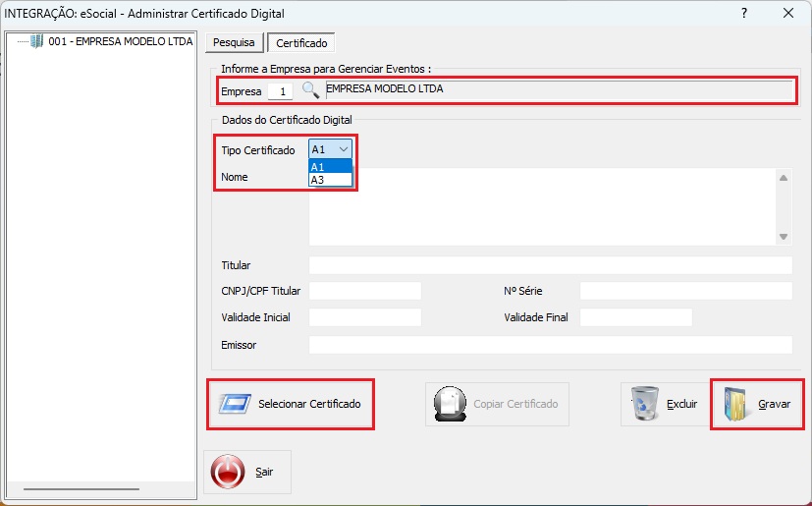
Task: Click the Copiar Certificado document icon
Action: click(450, 404)
